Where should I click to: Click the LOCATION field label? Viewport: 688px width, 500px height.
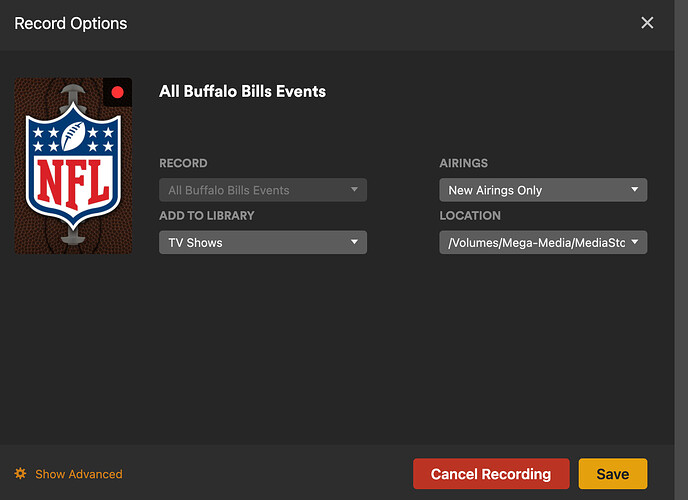coord(470,215)
